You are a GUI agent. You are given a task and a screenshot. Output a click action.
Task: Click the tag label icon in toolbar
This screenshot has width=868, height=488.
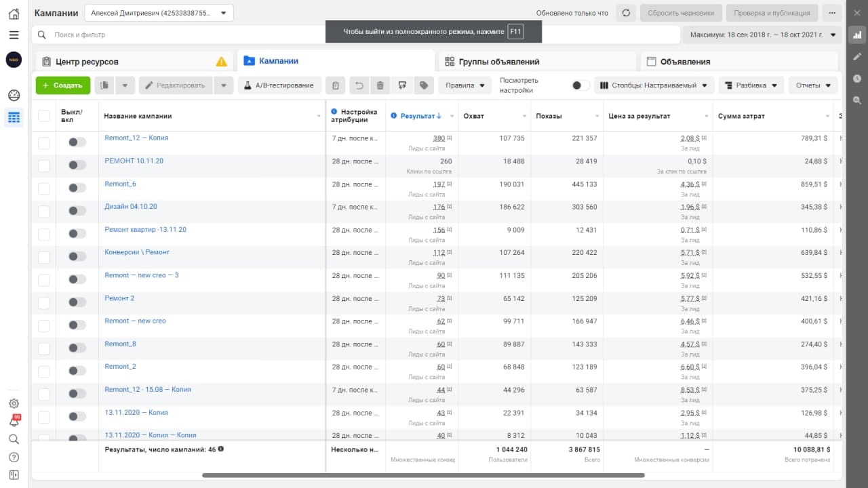pos(424,85)
